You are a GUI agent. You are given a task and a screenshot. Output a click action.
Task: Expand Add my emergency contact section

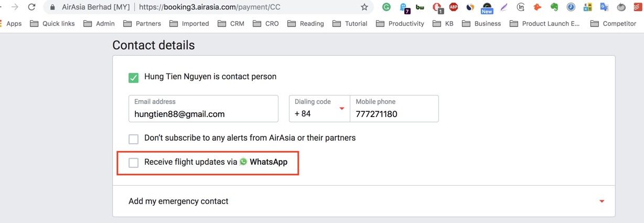click(x=602, y=201)
